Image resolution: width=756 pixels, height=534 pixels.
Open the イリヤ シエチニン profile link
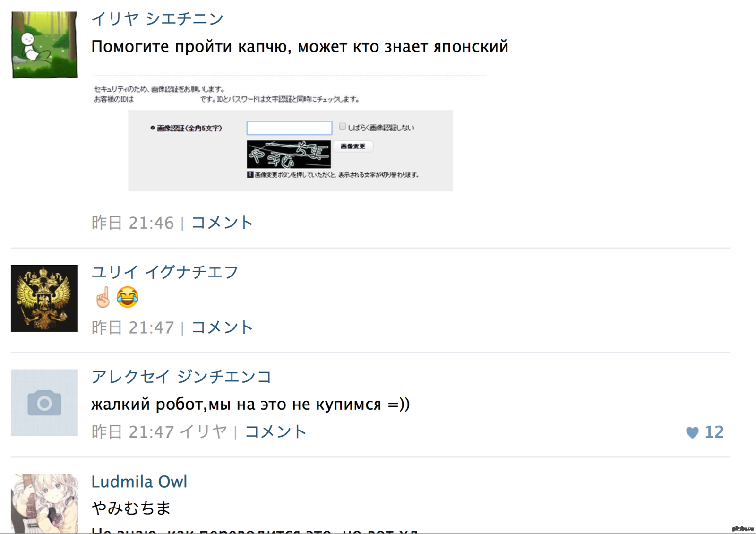click(x=157, y=18)
